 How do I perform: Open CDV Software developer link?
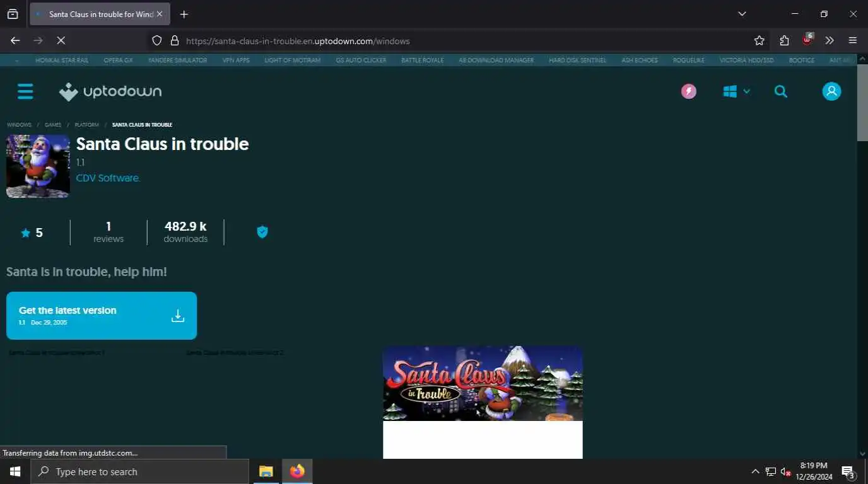tap(108, 178)
